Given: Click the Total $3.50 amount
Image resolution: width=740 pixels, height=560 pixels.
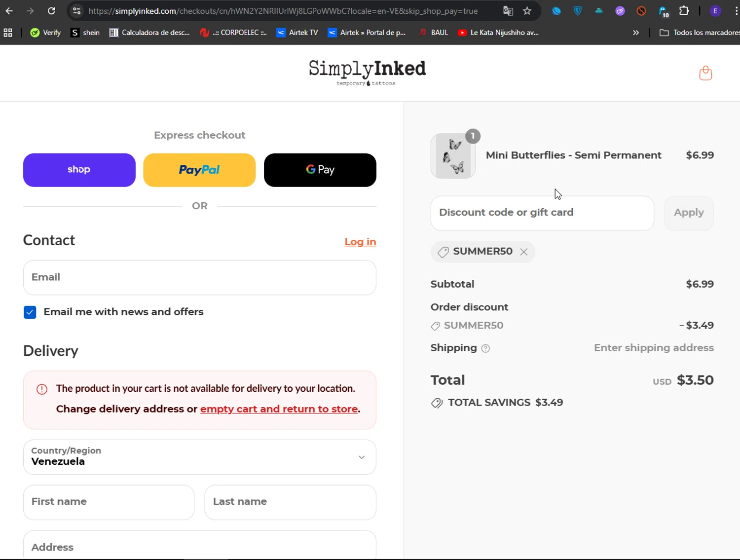Looking at the screenshot, I should (x=695, y=380).
